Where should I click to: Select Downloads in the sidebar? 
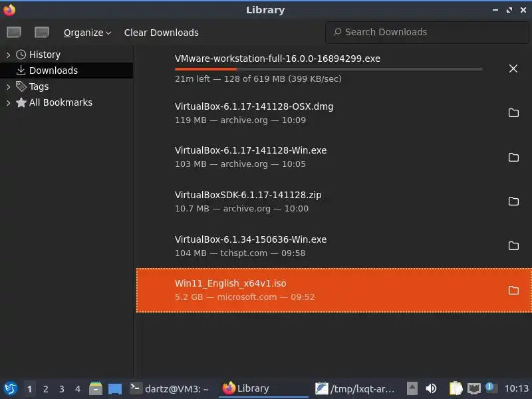click(53, 70)
